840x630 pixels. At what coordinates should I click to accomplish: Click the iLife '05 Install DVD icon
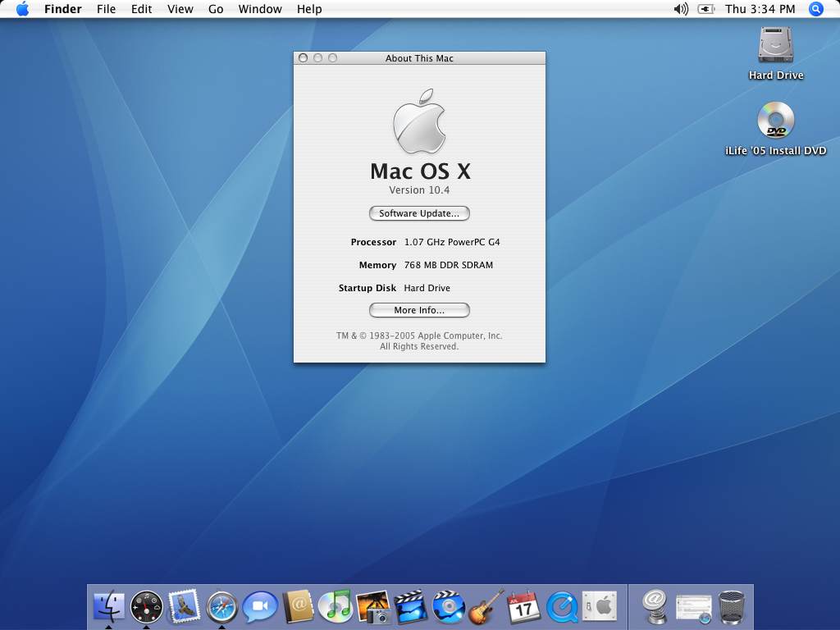(x=775, y=121)
